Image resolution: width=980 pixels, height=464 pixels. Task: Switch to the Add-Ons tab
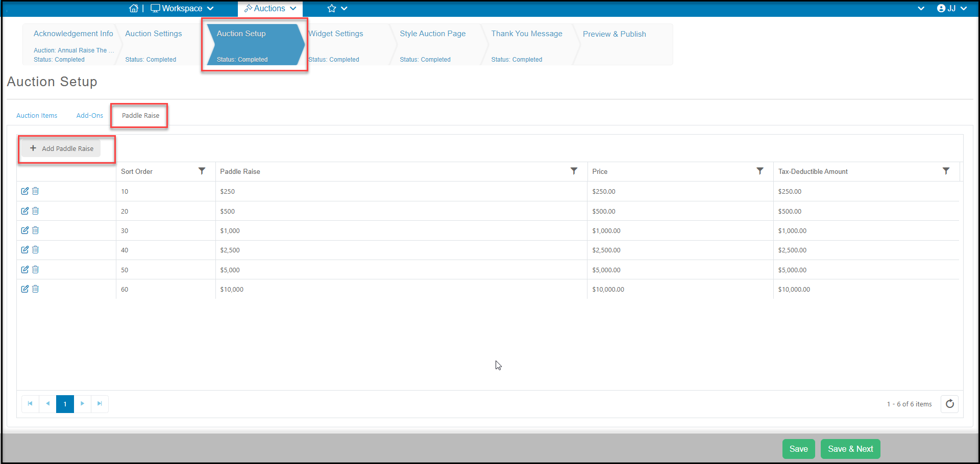click(x=90, y=116)
